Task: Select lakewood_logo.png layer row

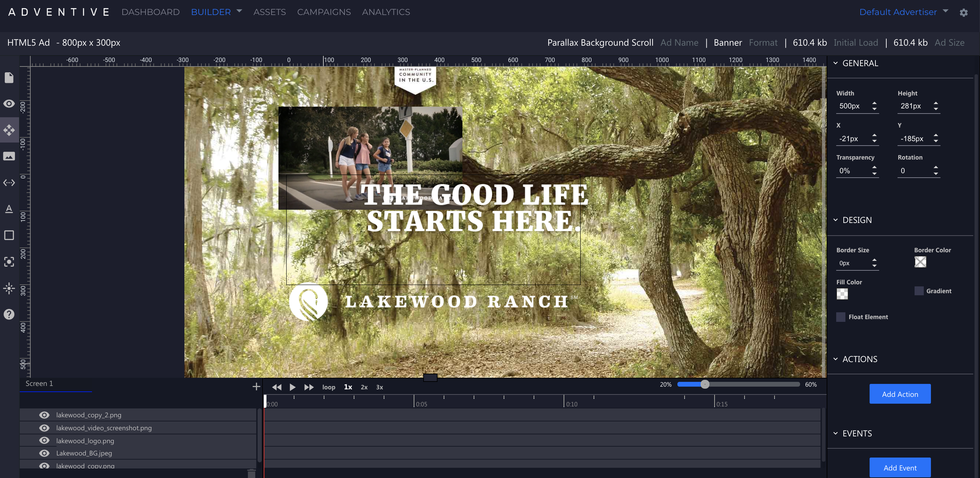Action: point(138,440)
